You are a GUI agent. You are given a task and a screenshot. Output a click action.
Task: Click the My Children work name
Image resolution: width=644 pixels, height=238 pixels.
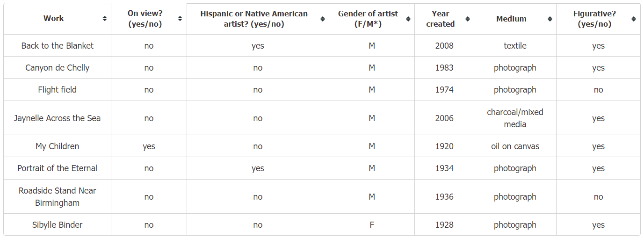click(58, 146)
